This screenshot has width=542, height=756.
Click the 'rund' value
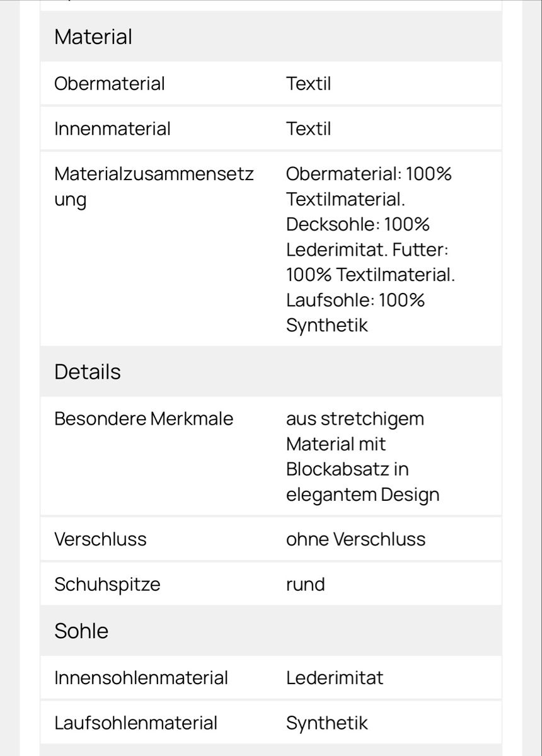(306, 585)
